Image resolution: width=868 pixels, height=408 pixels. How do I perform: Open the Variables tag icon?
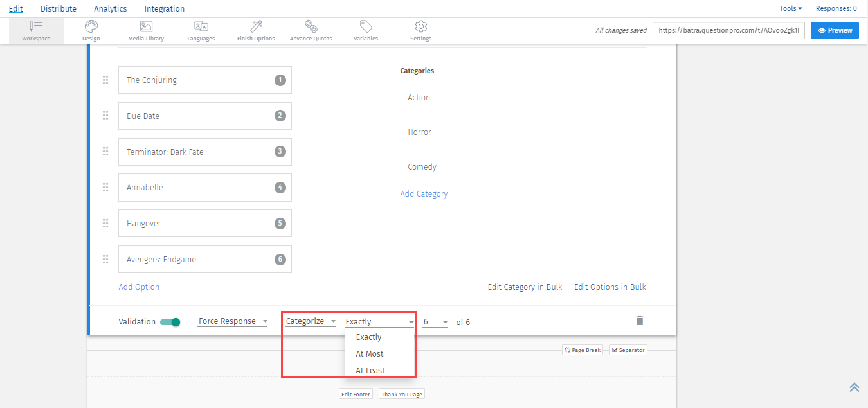[366, 30]
